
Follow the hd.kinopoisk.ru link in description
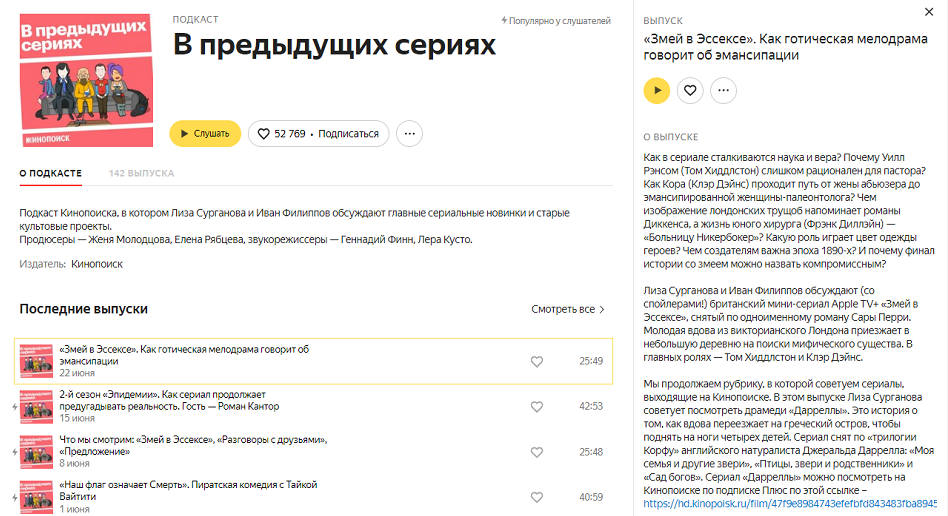(789, 504)
